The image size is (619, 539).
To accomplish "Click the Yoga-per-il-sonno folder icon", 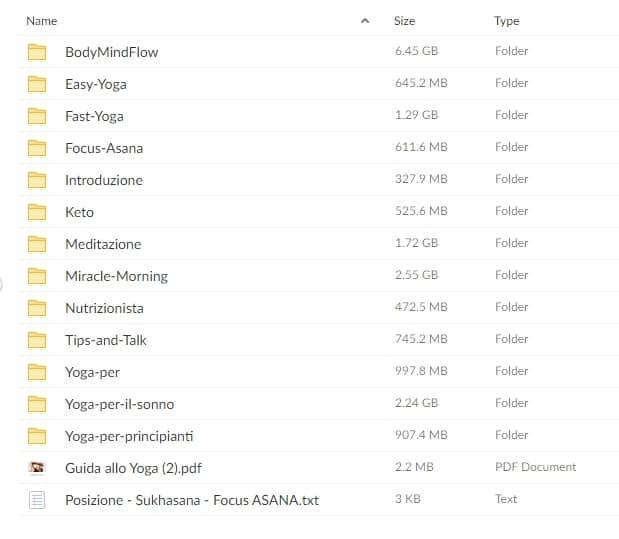I will (x=37, y=404).
